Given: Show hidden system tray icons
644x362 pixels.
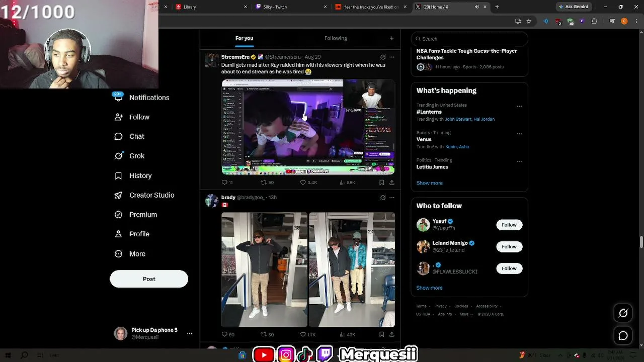Looking at the screenshot, I should (x=560, y=355).
